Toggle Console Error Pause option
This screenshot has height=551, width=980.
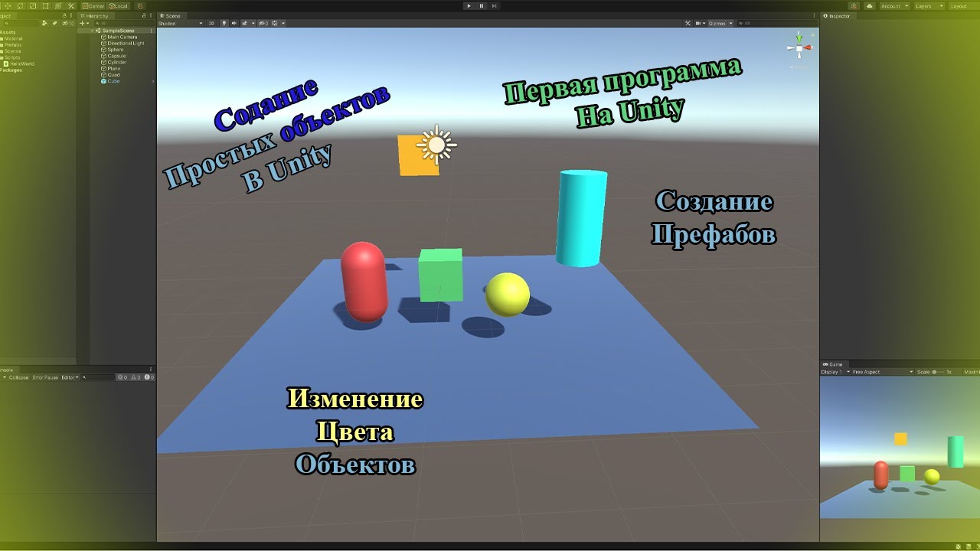(x=45, y=377)
